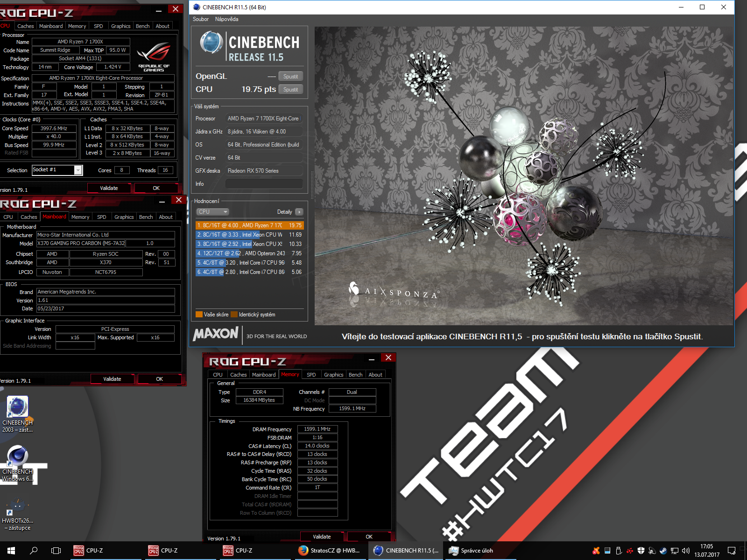Viewport: 747px width, 560px height.
Task: Click the CINEBENCH render preview image
Action: coord(524,176)
